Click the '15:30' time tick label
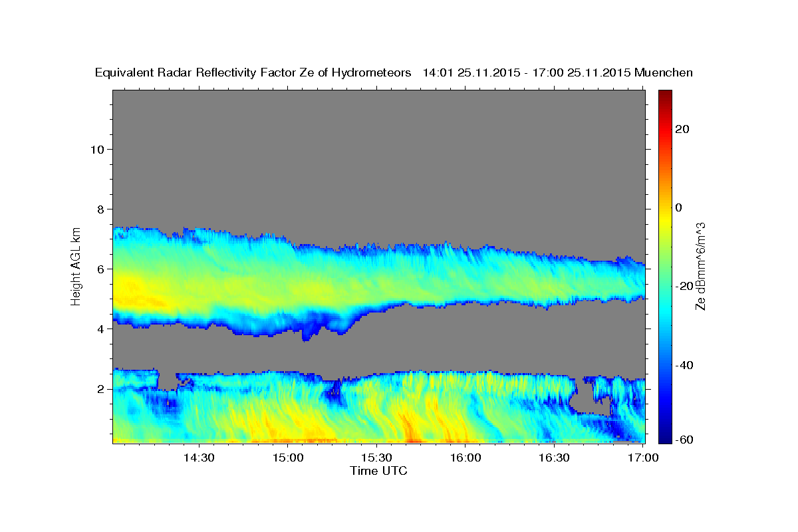 (377, 458)
